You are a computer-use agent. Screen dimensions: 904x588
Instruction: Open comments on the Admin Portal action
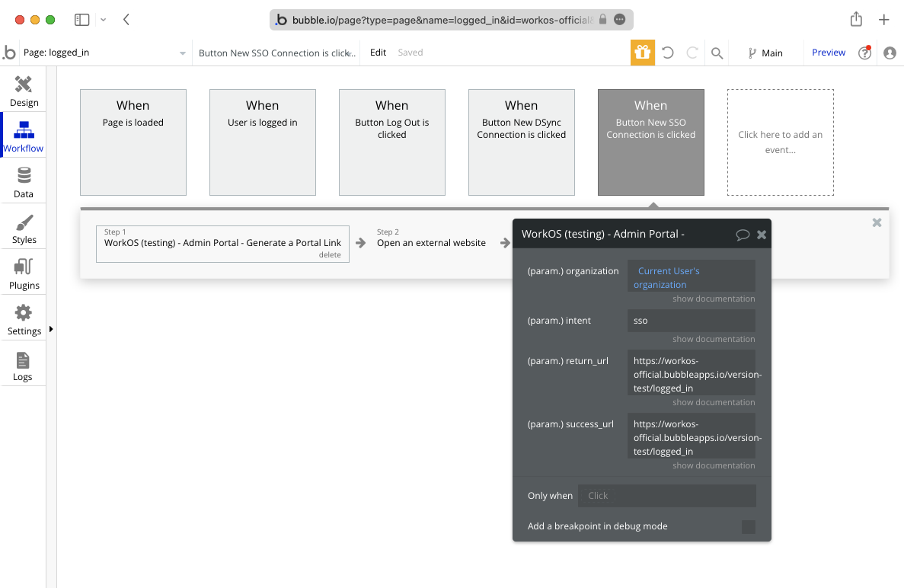click(743, 234)
